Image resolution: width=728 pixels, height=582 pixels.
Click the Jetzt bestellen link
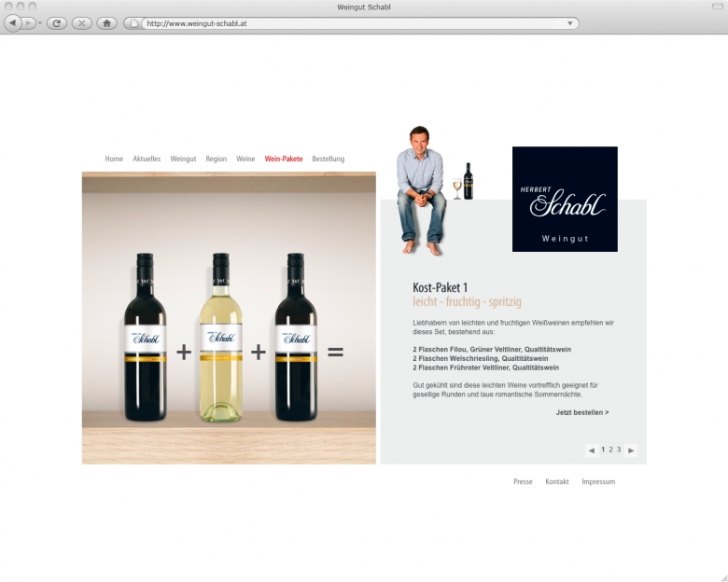pos(582,412)
